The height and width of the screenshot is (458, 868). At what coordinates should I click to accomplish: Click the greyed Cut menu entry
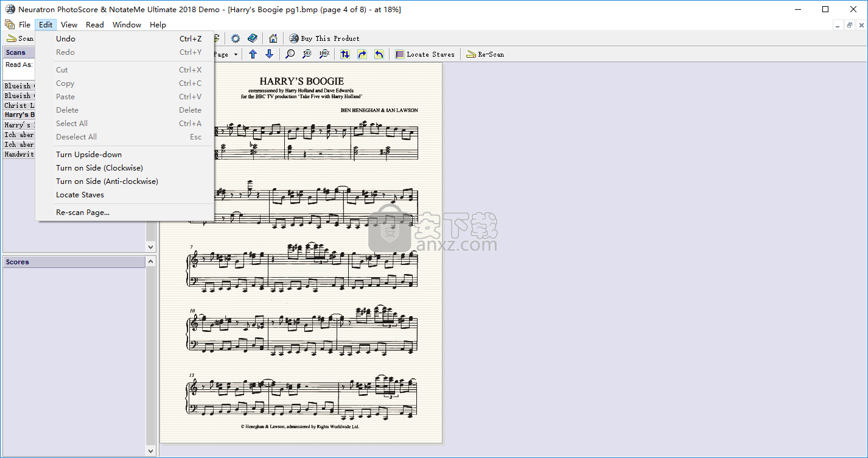tap(125, 69)
